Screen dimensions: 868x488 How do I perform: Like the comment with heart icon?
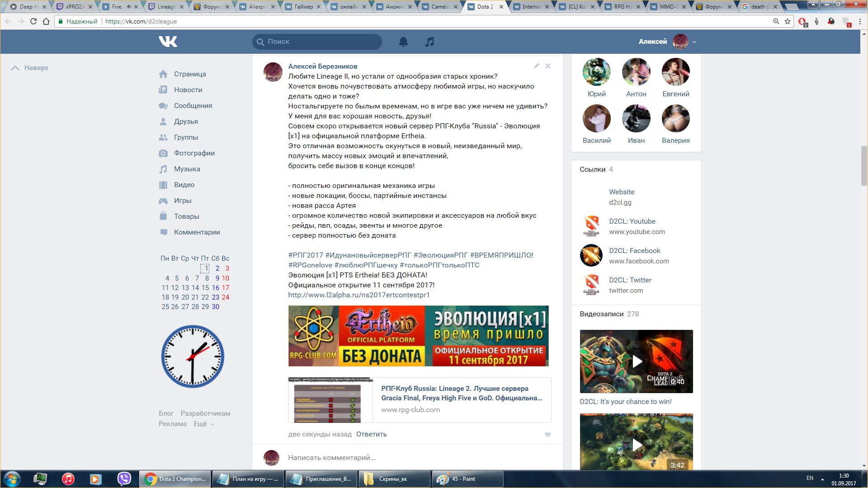tap(547, 435)
